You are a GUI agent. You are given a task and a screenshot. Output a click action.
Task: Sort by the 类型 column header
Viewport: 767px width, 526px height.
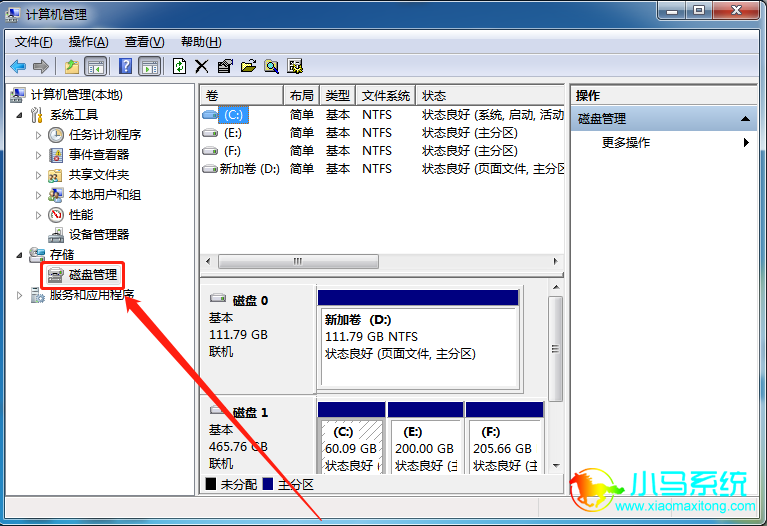pyautogui.click(x=338, y=95)
